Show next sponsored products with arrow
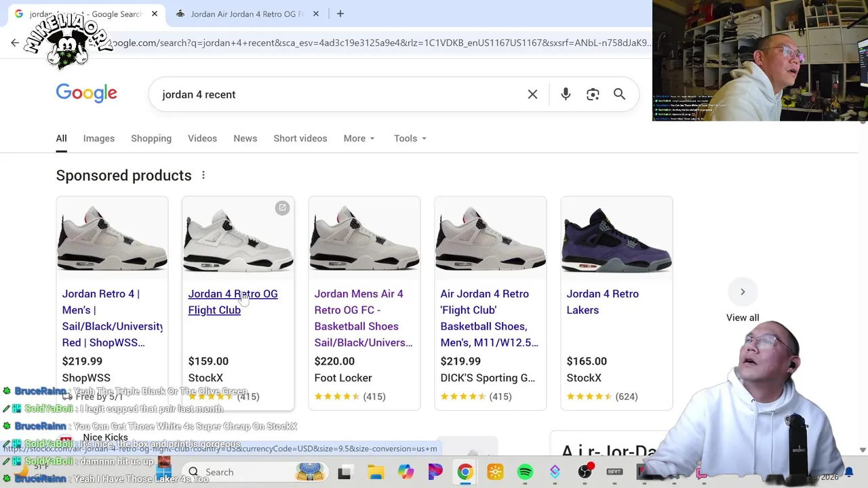 coord(743,292)
